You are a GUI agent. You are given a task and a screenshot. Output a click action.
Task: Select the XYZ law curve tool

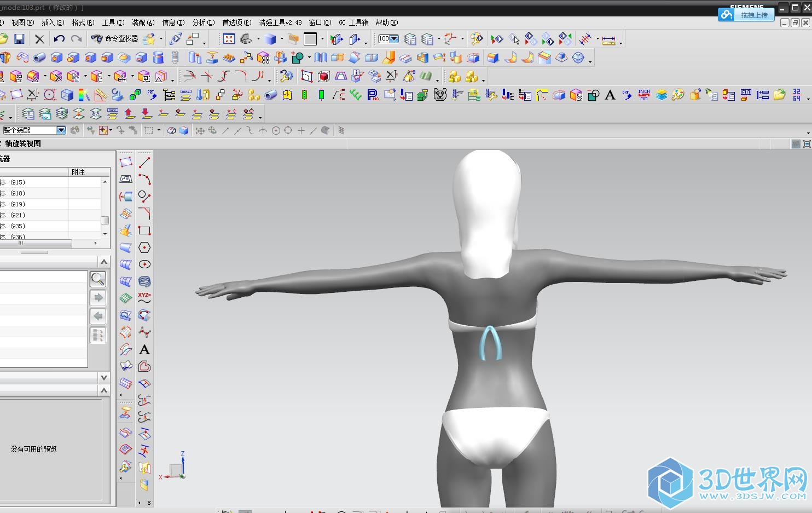[x=144, y=298]
